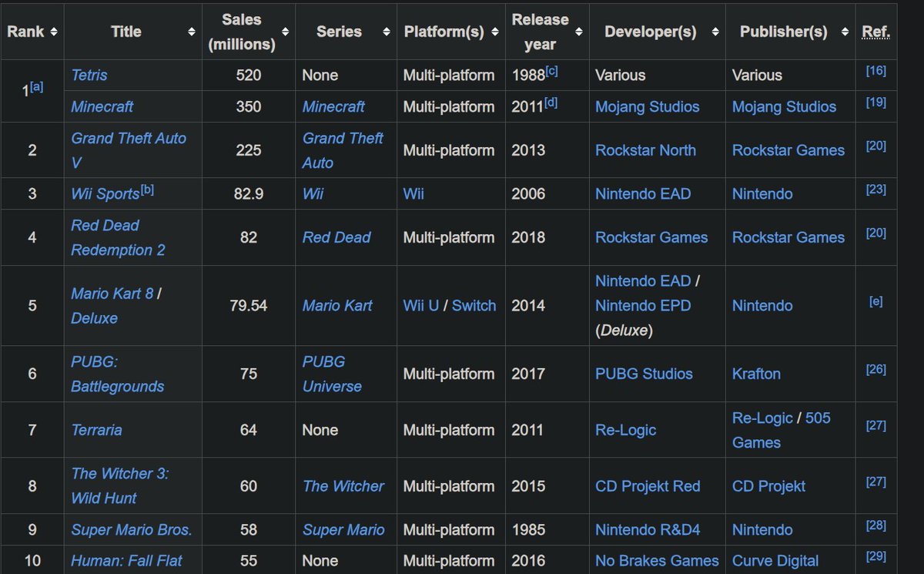Viewport: 924px width, 574px height.
Task: Sort by Release year arrows
Action: pyautogui.click(x=578, y=32)
